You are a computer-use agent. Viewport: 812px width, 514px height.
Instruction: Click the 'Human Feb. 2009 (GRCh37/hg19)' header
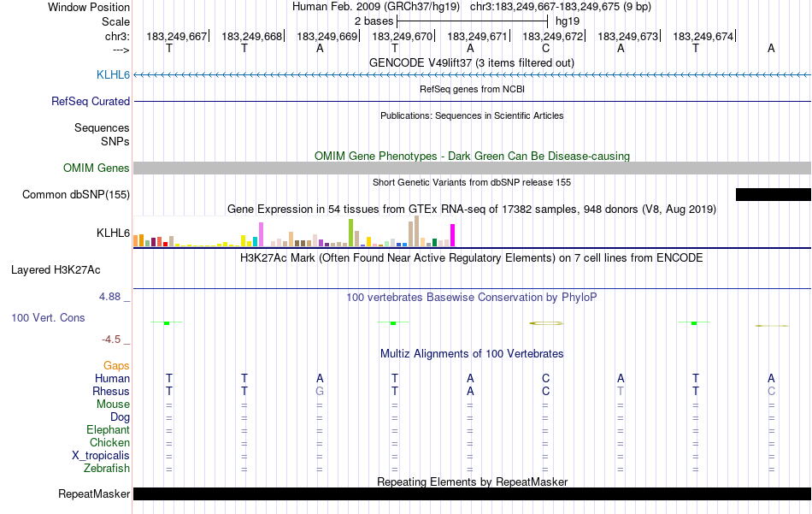point(376,7)
